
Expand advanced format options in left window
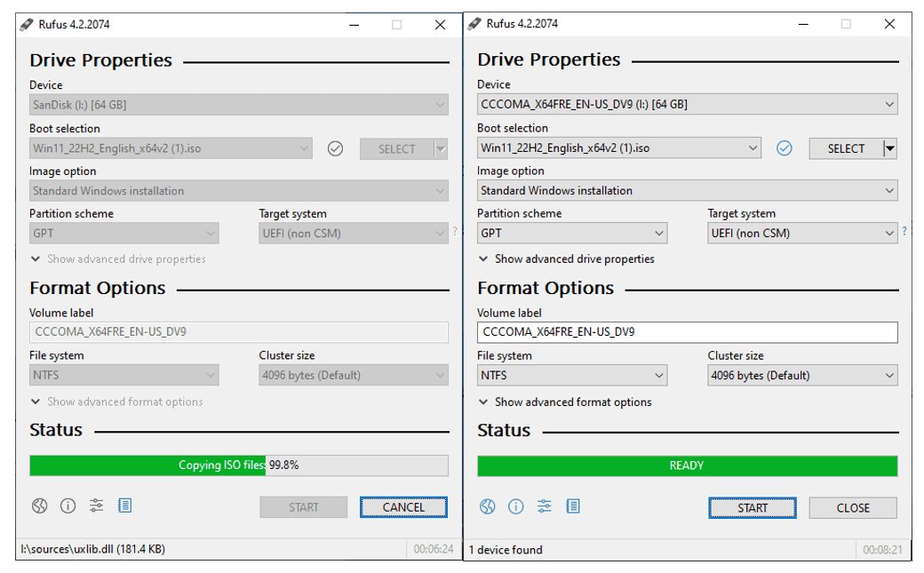coord(116,402)
